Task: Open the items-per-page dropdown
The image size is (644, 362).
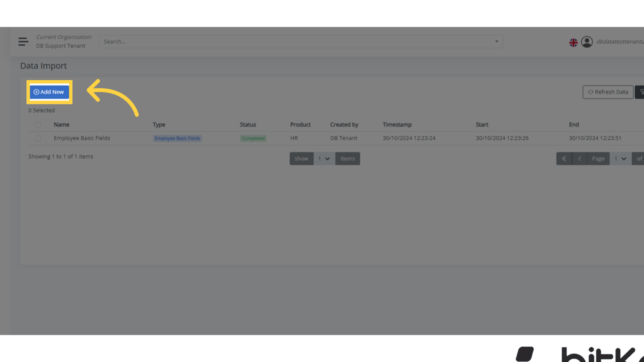Action: [x=324, y=159]
